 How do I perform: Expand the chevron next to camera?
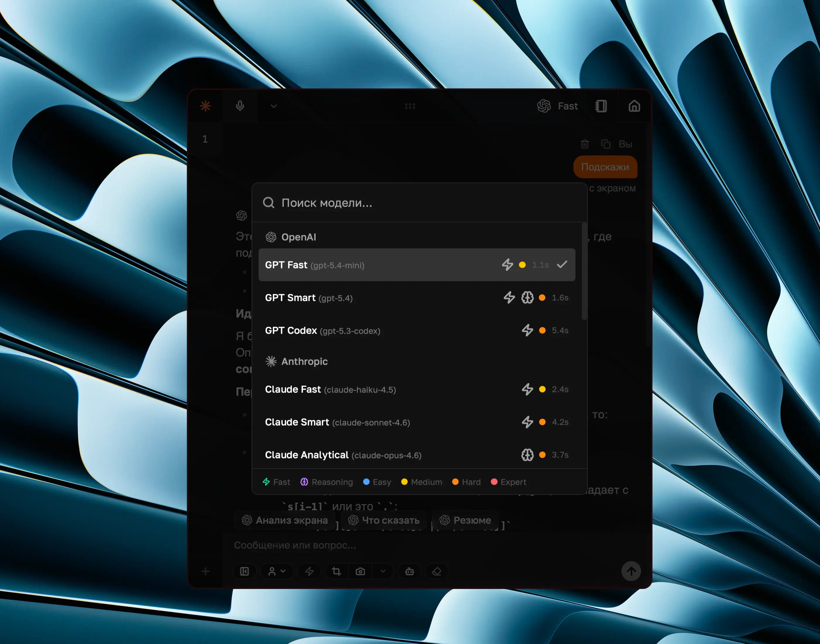click(383, 571)
